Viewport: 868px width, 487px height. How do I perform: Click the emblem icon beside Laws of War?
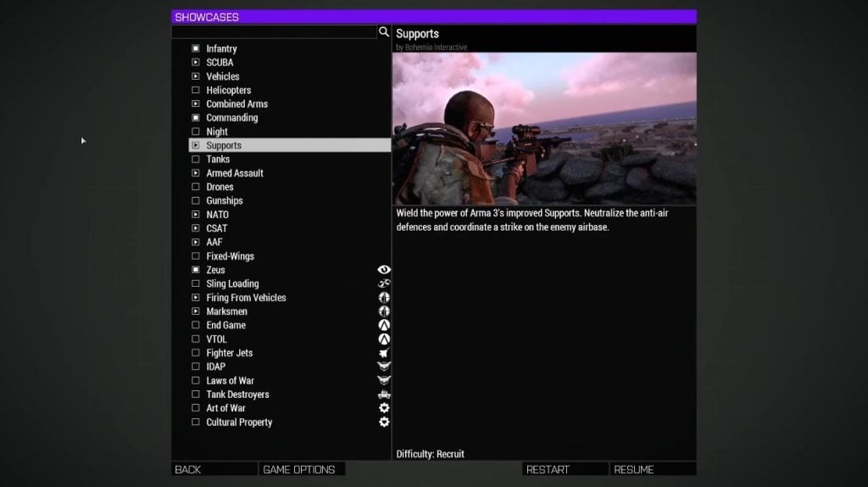click(384, 381)
